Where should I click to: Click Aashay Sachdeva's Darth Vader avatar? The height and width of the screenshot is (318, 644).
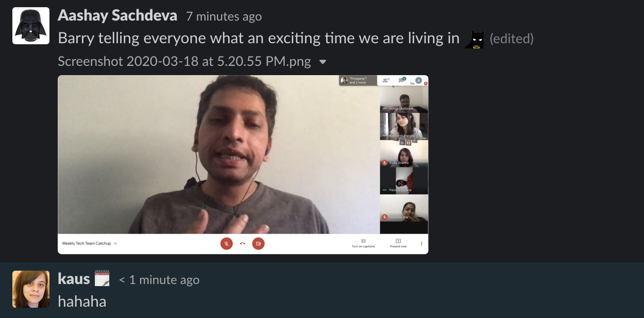(31, 26)
